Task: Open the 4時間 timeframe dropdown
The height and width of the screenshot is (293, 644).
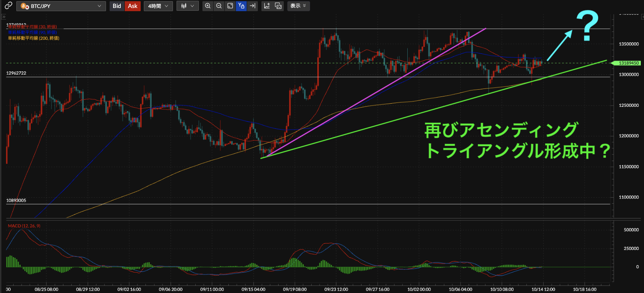Action: [158, 6]
